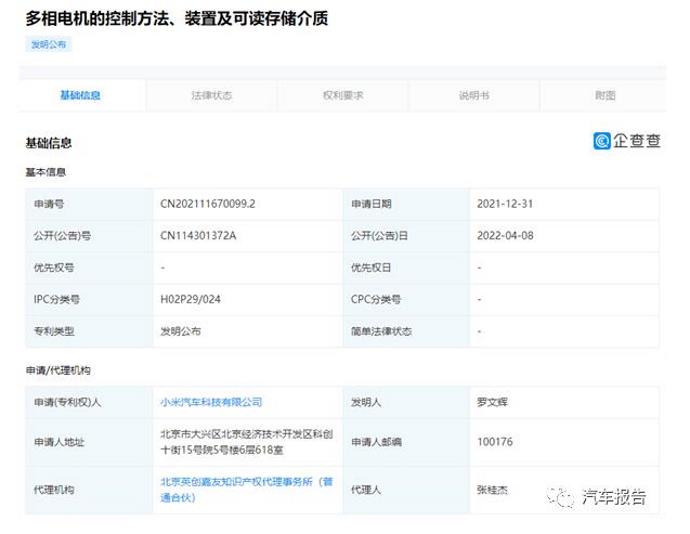This screenshot has width=690, height=534.
Task: Open the 权利要求 tab
Action: tap(342, 96)
